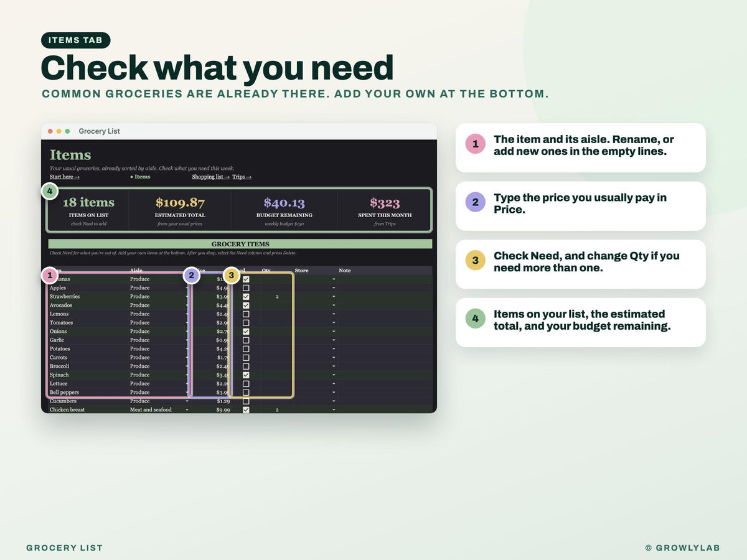Tick the Broccoli Need checkbox
This screenshot has width=747, height=560.
pos(246,366)
